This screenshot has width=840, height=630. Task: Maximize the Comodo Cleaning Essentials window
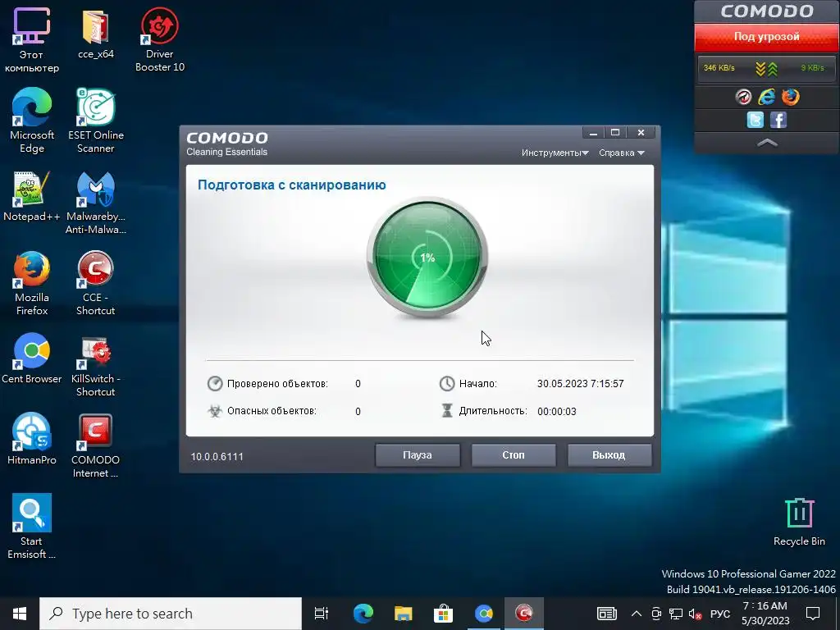point(615,133)
